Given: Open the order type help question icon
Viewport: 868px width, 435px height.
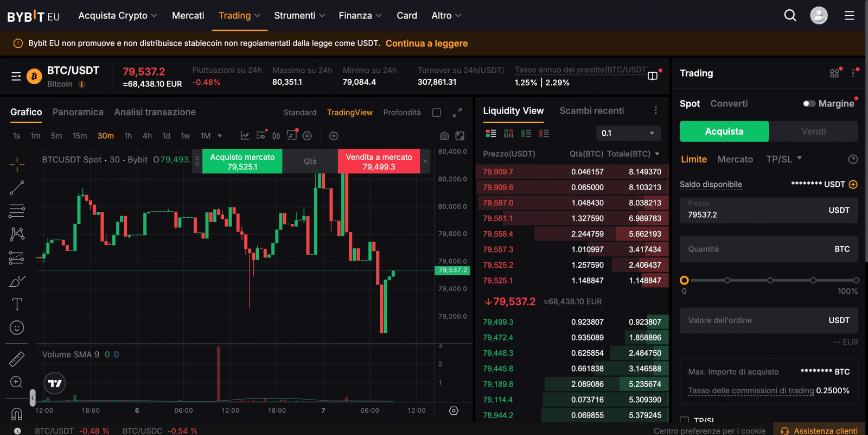Looking at the screenshot, I should click(853, 159).
